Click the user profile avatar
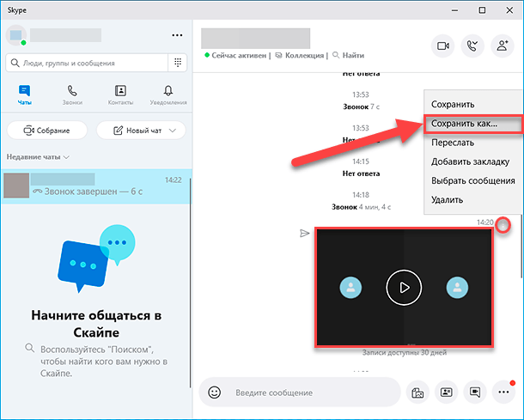This screenshot has height=420, width=524. [16, 35]
